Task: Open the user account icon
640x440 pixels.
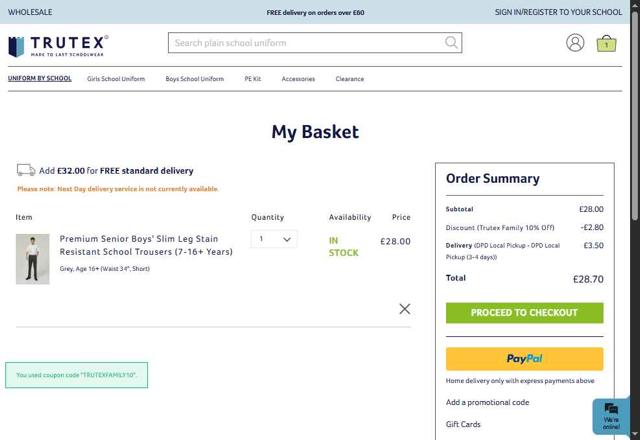Action: point(575,42)
